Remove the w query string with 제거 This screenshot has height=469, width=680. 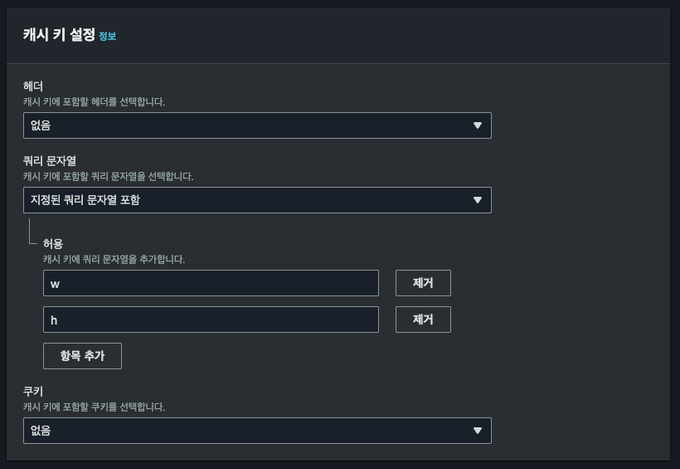point(423,283)
